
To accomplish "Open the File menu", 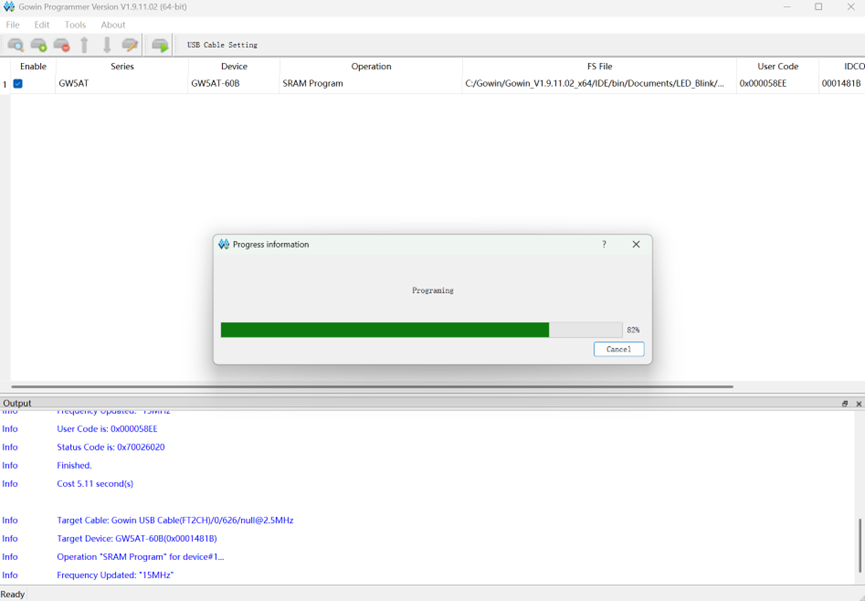I will point(13,25).
